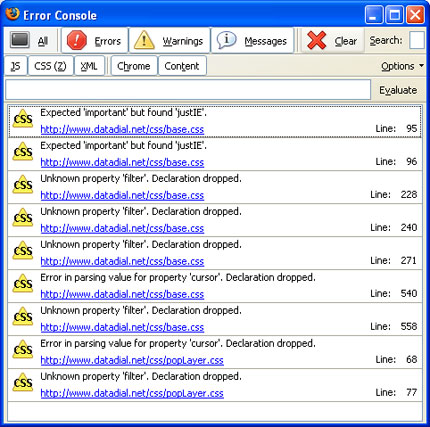Show all console entries with the All button
Viewport: 430px width, 427px height.
coord(31,41)
